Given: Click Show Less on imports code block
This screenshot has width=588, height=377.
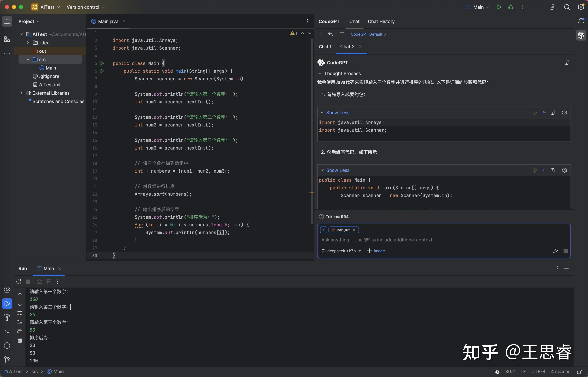Looking at the screenshot, I should coord(337,113).
